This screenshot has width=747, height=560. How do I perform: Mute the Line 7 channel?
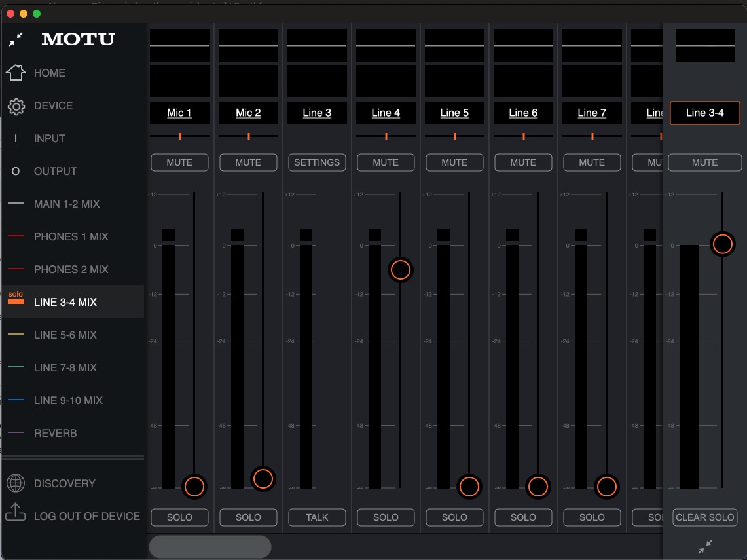[x=592, y=162]
